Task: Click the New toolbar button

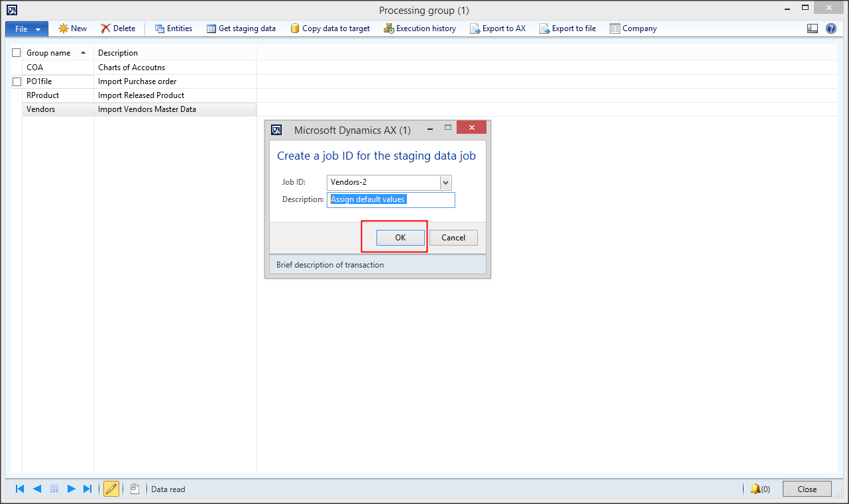Action: point(73,28)
